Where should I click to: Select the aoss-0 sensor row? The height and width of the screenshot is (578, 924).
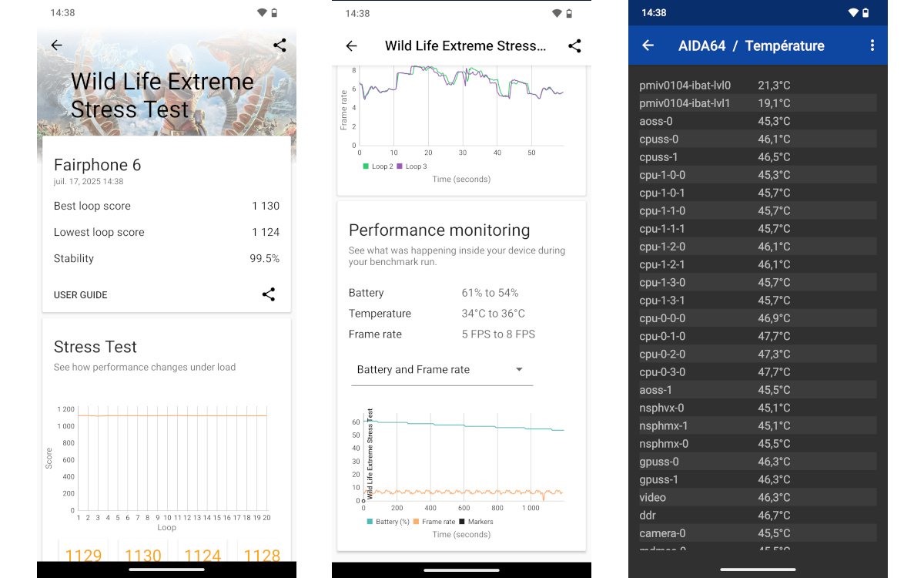[758, 121]
